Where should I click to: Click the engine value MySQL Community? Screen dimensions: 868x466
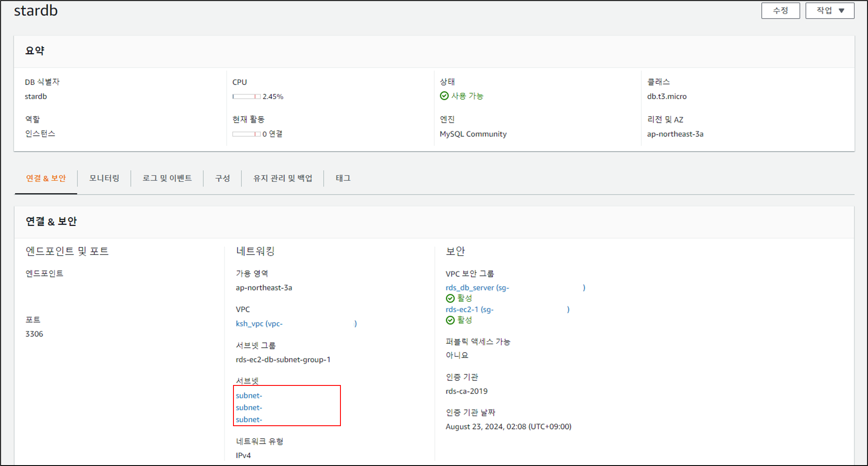[473, 134]
